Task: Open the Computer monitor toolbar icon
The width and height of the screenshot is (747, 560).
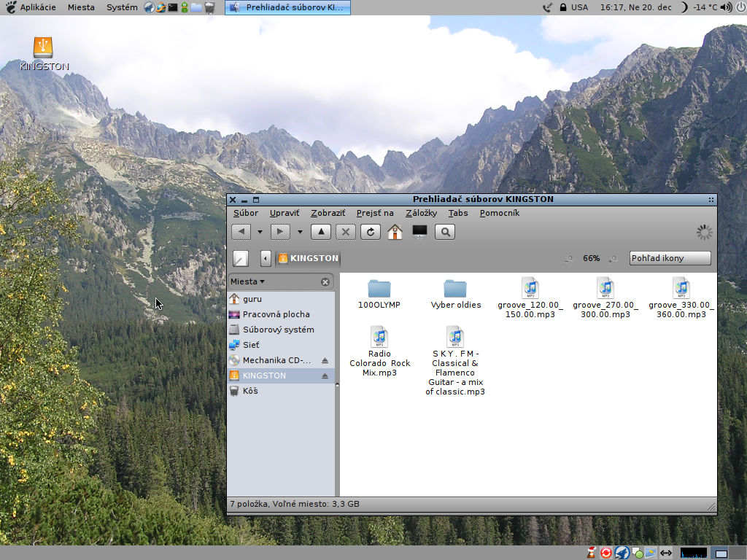Action: (x=419, y=232)
